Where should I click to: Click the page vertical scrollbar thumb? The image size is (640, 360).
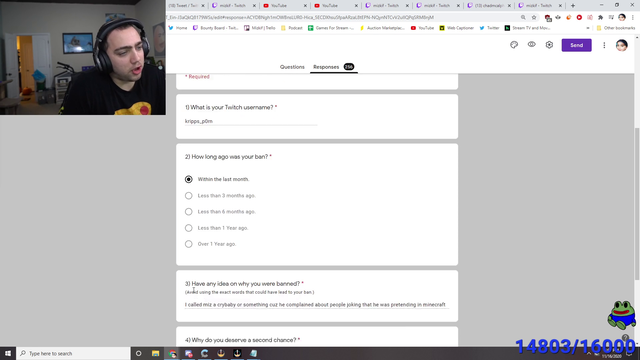pos(637,204)
